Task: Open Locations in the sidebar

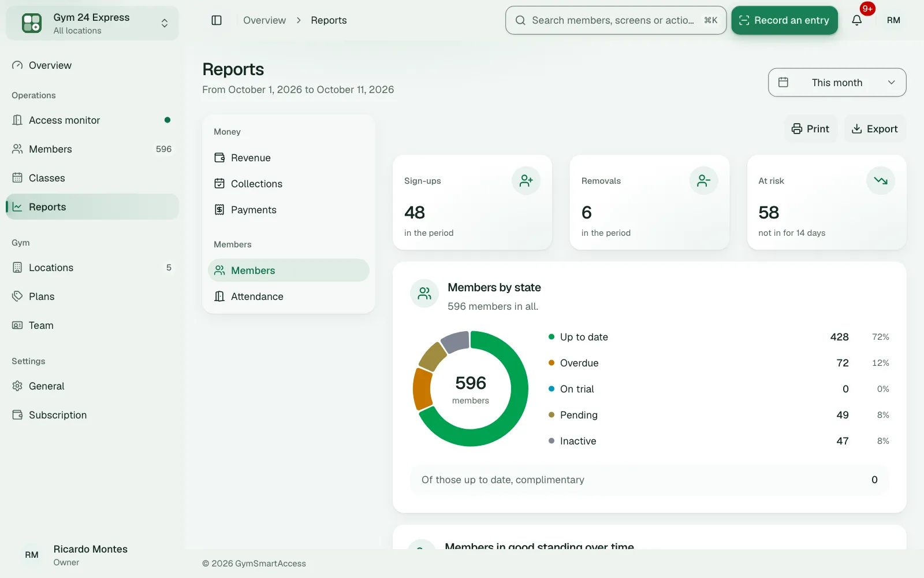Action: click(92, 268)
